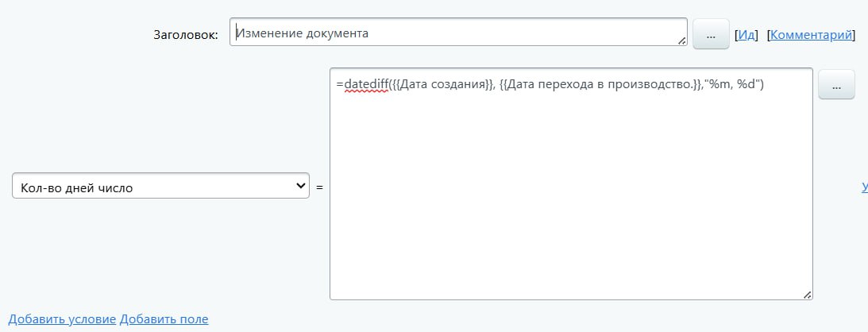Click the Добавить поле link
868x332 pixels.
(x=164, y=319)
